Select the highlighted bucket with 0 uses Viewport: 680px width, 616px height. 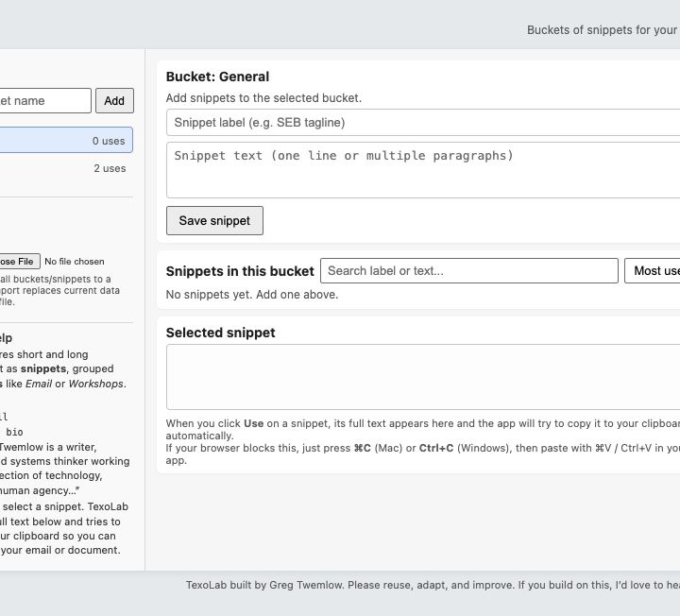click(66, 140)
